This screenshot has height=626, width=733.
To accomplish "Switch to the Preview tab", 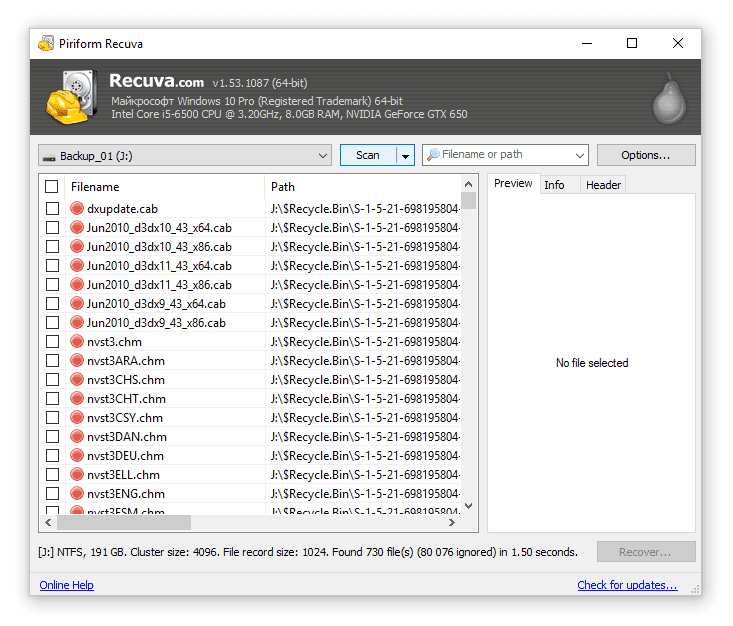I will [513, 183].
